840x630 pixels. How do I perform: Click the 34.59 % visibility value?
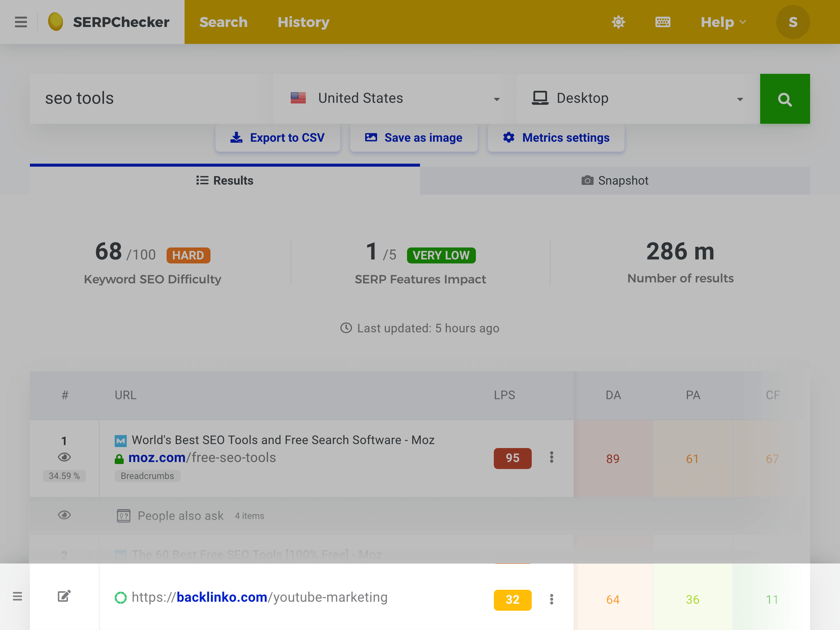64,476
